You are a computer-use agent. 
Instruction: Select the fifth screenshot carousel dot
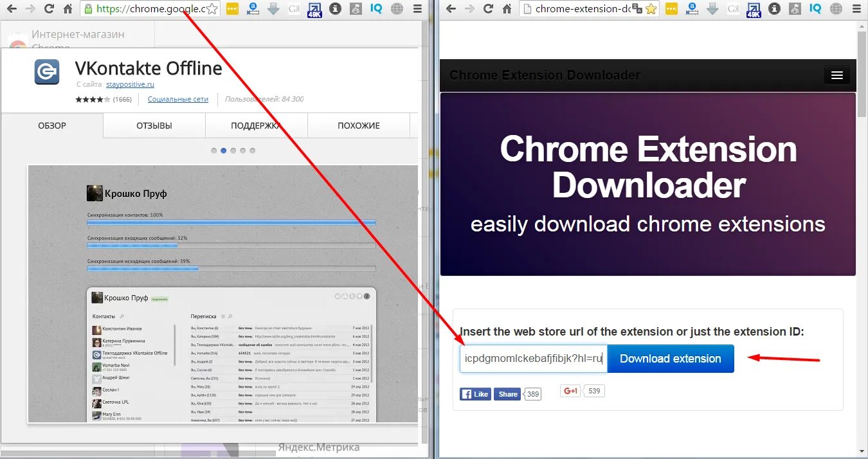(253, 150)
